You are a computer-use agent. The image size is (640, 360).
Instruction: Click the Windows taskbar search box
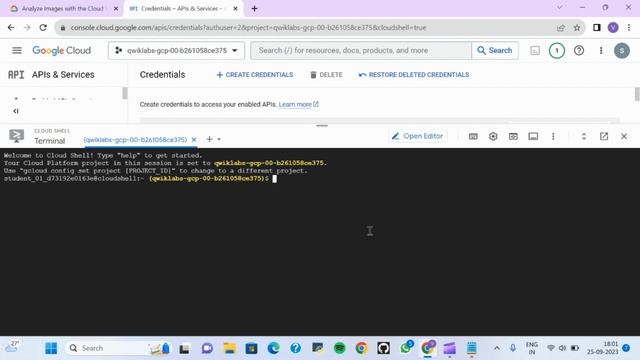pyautogui.click(x=118, y=348)
